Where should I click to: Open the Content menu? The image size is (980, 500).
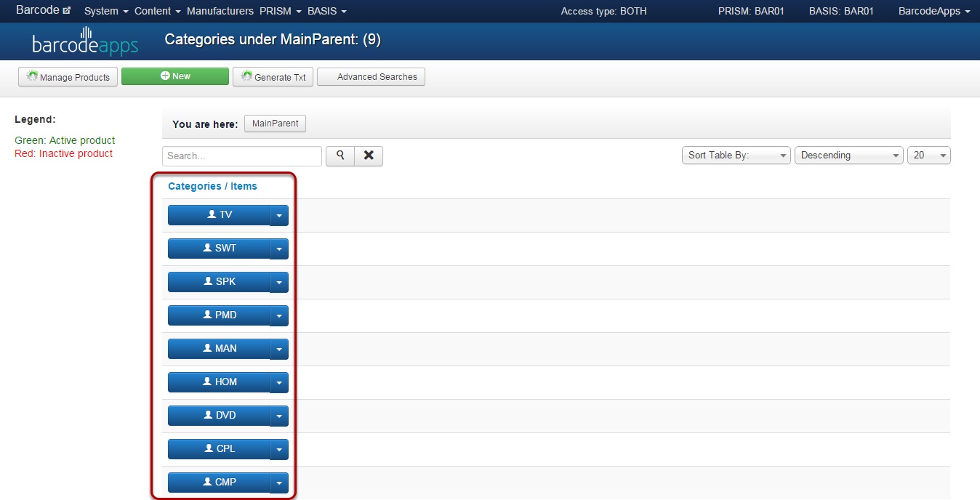pyautogui.click(x=157, y=11)
